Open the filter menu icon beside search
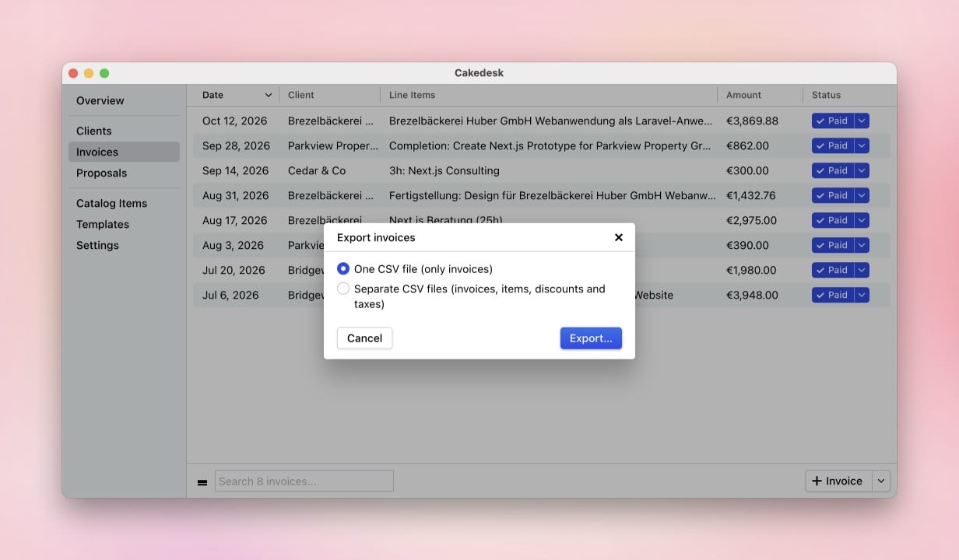959x560 pixels. click(202, 482)
